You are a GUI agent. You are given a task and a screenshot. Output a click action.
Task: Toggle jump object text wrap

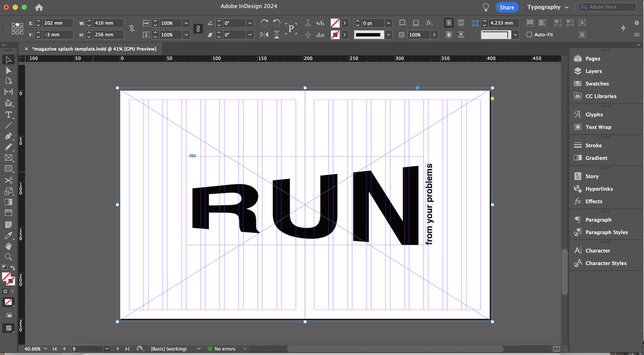461,35
